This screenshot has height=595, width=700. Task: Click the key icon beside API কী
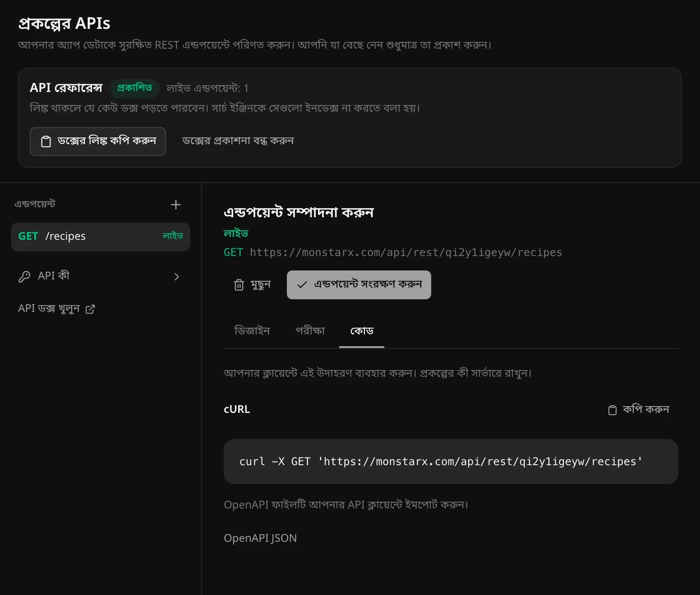[x=24, y=276]
